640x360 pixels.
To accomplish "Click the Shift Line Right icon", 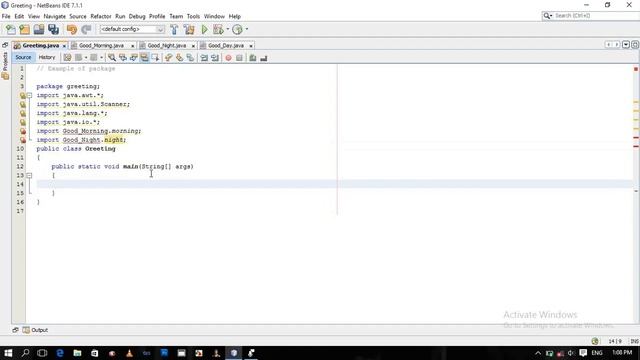I will coord(215,58).
